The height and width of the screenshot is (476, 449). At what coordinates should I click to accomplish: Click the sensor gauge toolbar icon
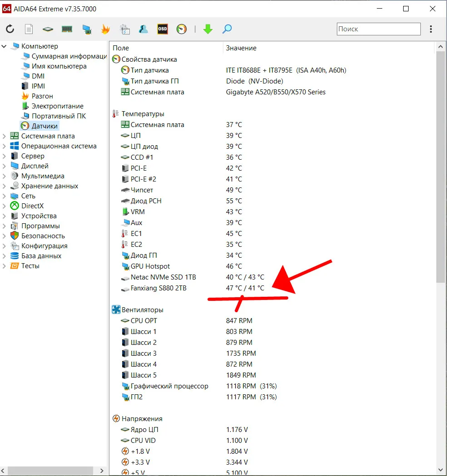pyautogui.click(x=182, y=29)
